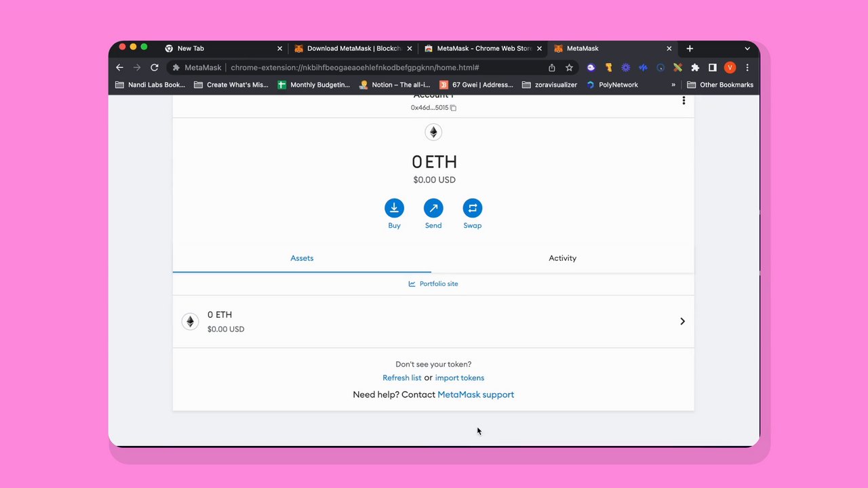Copy the account address 0x46d...5015

coord(453,108)
